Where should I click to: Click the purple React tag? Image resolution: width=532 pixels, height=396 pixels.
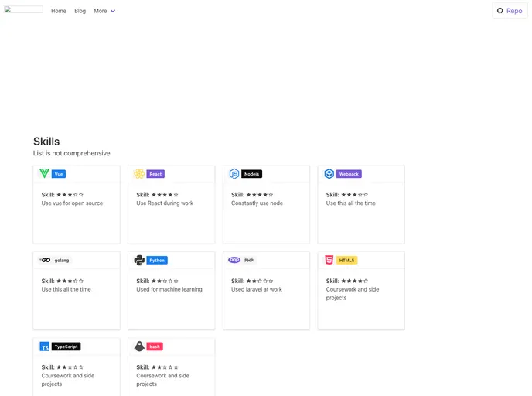pyautogui.click(x=155, y=174)
